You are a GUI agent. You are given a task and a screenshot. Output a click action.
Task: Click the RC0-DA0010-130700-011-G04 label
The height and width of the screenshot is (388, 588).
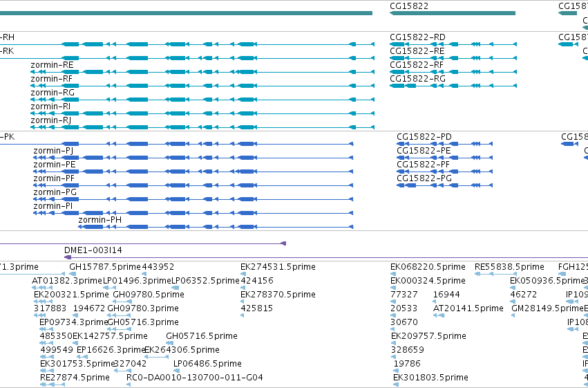click(x=195, y=378)
